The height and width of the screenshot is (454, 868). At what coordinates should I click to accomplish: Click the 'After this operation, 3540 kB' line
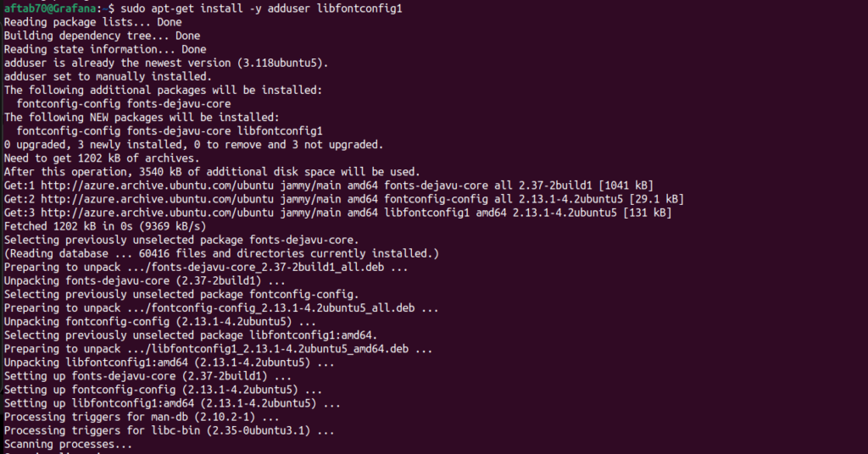pyautogui.click(x=212, y=172)
